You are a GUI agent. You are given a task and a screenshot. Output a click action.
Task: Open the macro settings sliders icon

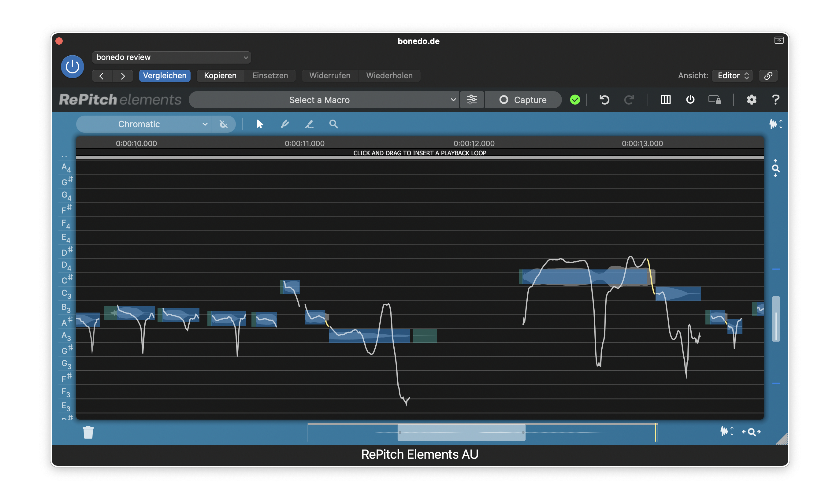click(471, 100)
